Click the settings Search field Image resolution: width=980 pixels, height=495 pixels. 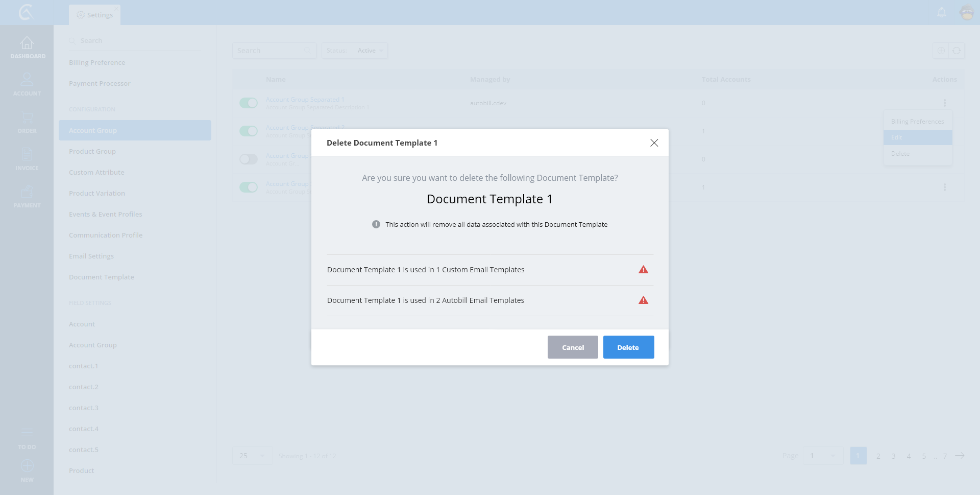[135, 41]
